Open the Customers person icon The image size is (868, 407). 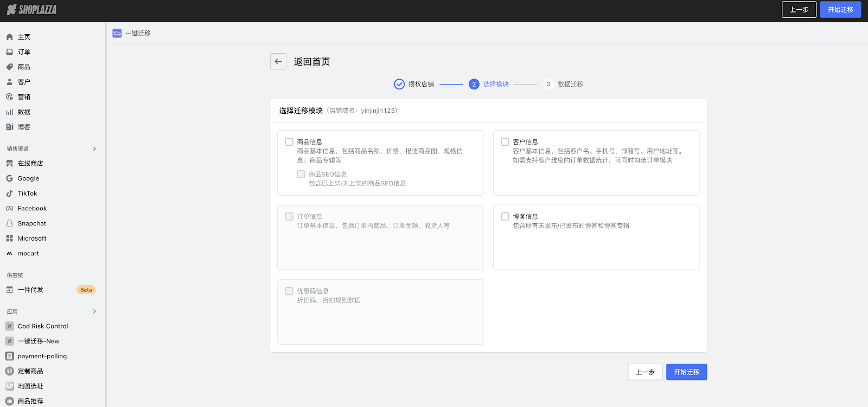point(9,82)
